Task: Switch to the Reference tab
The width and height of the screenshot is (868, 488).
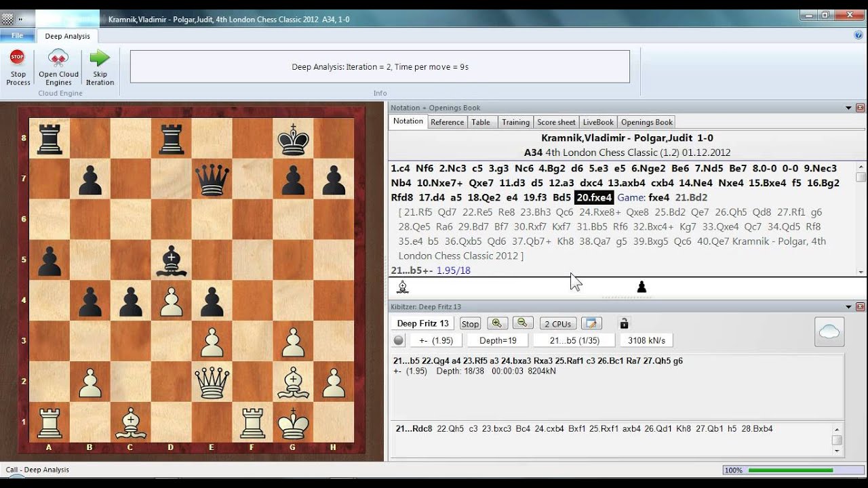Action: 448,122
